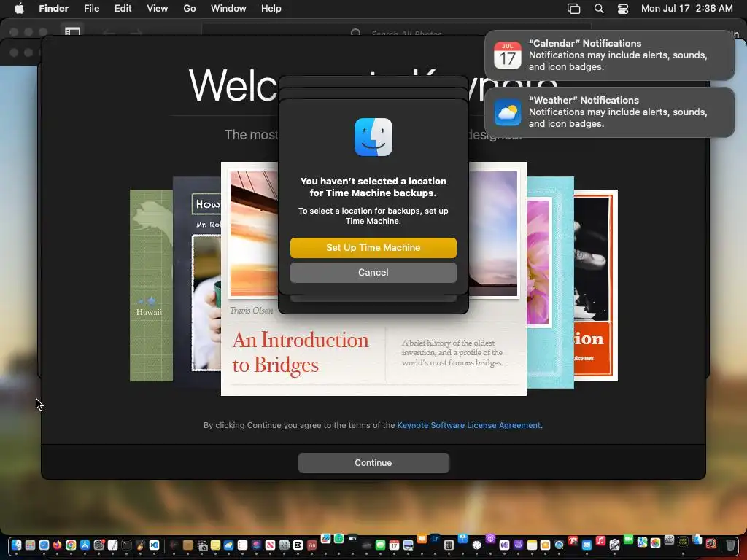Toggle the sidebar icon in the background Photos window

tap(72, 31)
